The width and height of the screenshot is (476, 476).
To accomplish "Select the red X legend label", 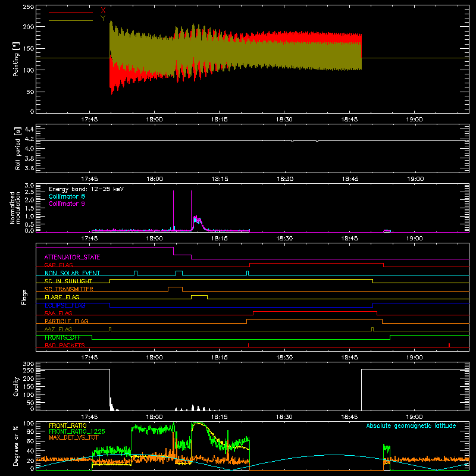I will click(x=103, y=11).
